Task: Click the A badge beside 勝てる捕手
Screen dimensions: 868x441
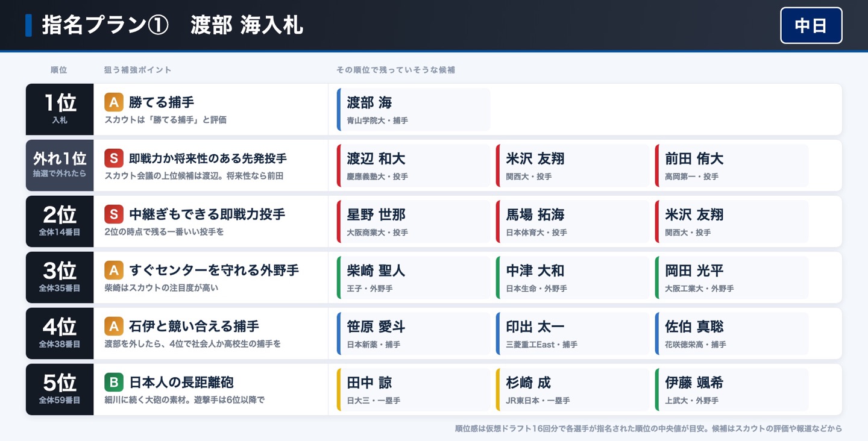Action: [x=114, y=102]
